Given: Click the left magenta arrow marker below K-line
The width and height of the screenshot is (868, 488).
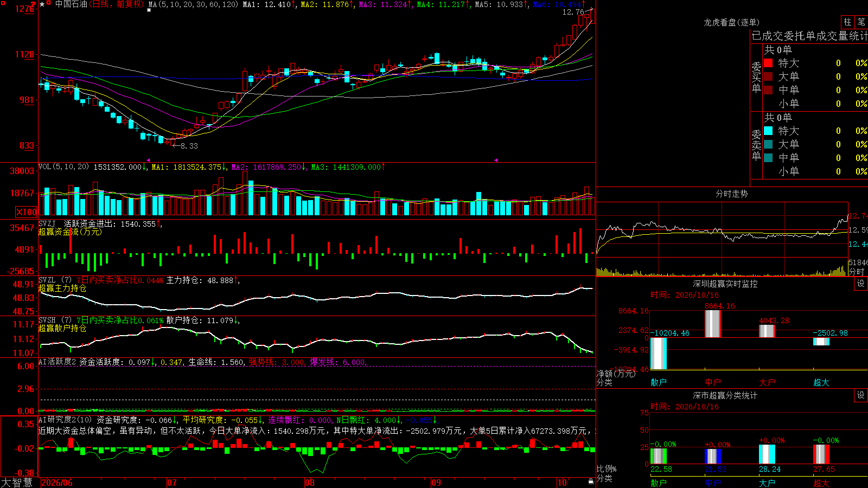Looking at the screenshot, I should 148,160.
